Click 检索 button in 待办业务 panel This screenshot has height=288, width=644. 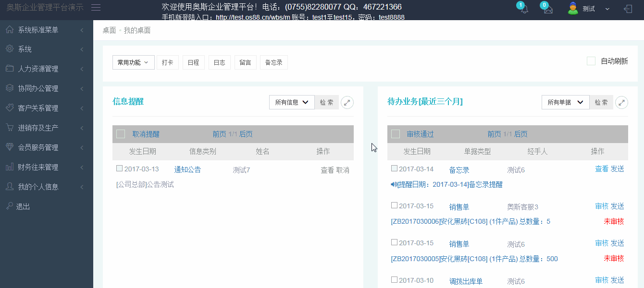click(x=601, y=102)
